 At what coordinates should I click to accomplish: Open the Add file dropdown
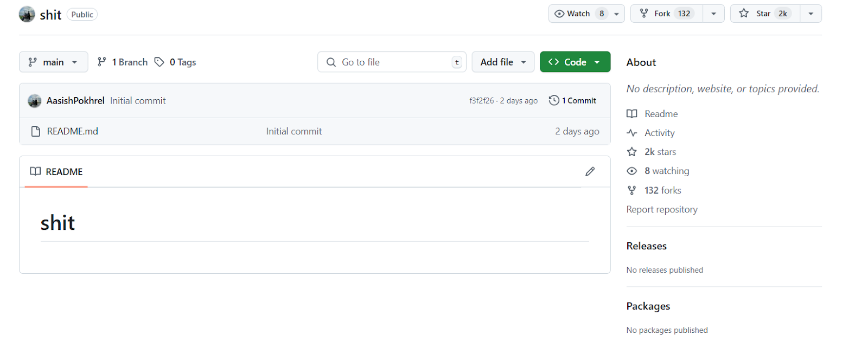pos(503,62)
